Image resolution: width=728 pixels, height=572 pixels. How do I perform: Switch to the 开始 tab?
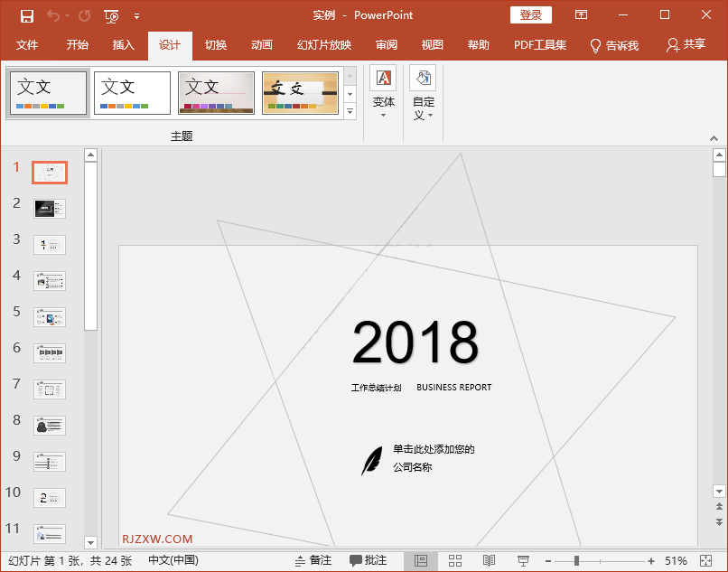77,45
